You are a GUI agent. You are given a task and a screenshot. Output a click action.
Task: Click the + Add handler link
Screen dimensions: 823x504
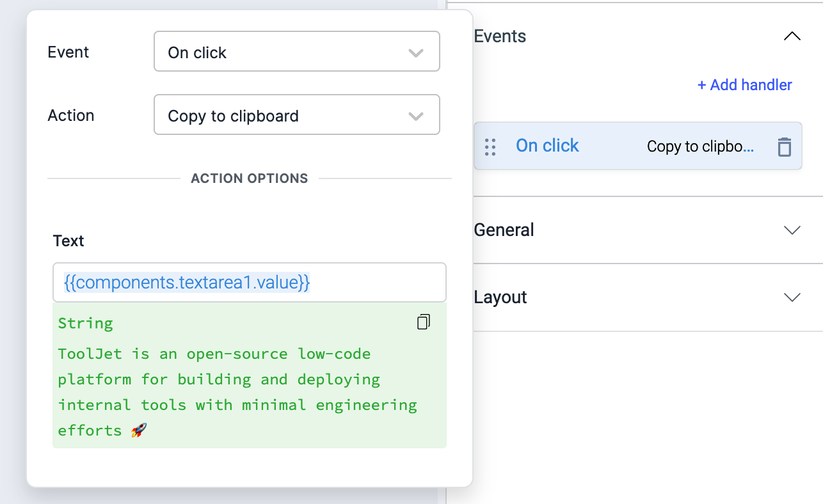pyautogui.click(x=744, y=85)
